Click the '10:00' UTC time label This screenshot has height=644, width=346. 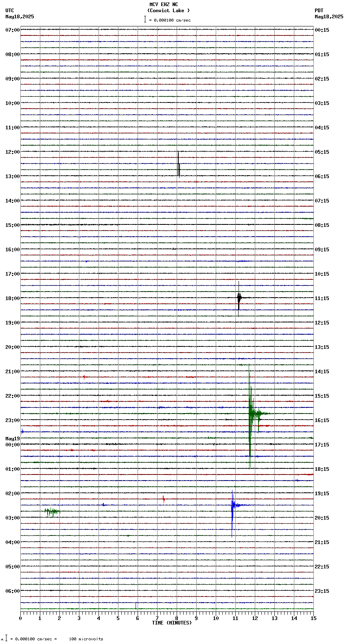pyautogui.click(x=13, y=103)
